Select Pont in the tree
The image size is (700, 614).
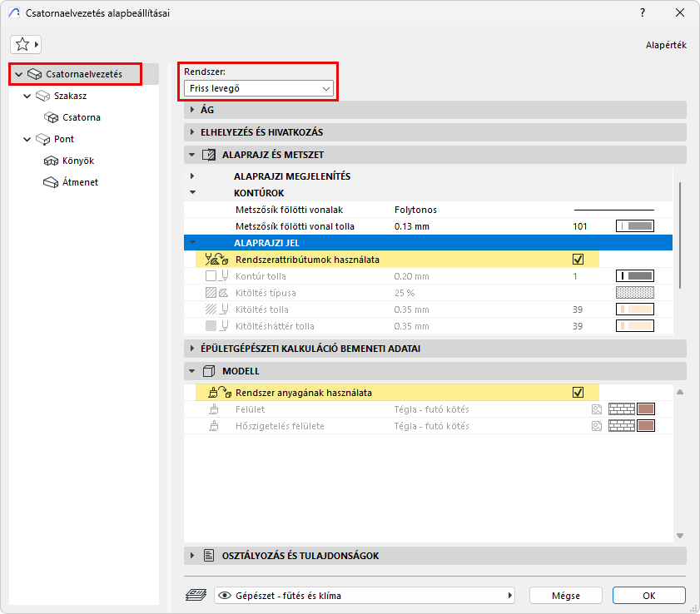(64, 139)
